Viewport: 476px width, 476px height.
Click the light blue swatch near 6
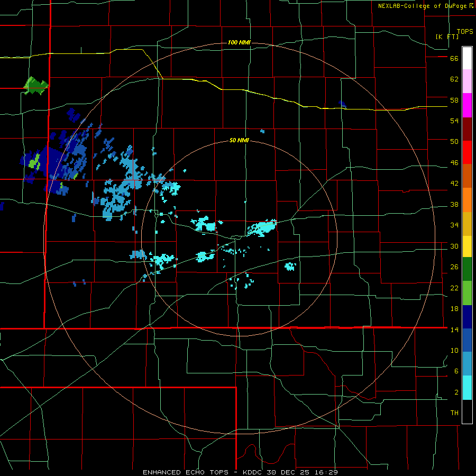coord(467,364)
